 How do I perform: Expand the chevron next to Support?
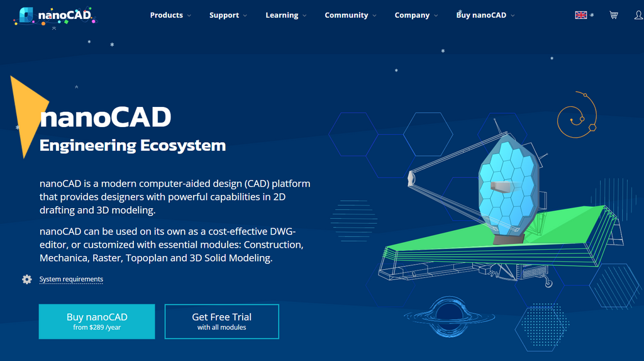coord(245,16)
